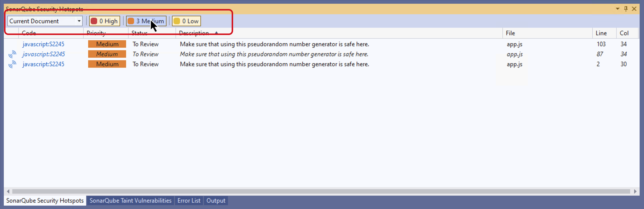Click app.js file cell in line 2 row
Screen dimensions: 644x209
514,64
